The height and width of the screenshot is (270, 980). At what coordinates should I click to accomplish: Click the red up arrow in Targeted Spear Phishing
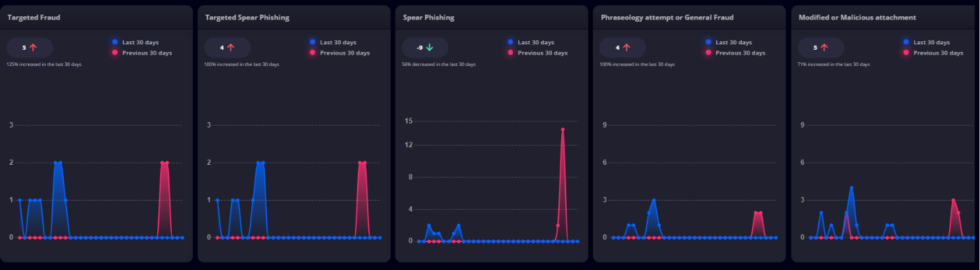(230, 48)
